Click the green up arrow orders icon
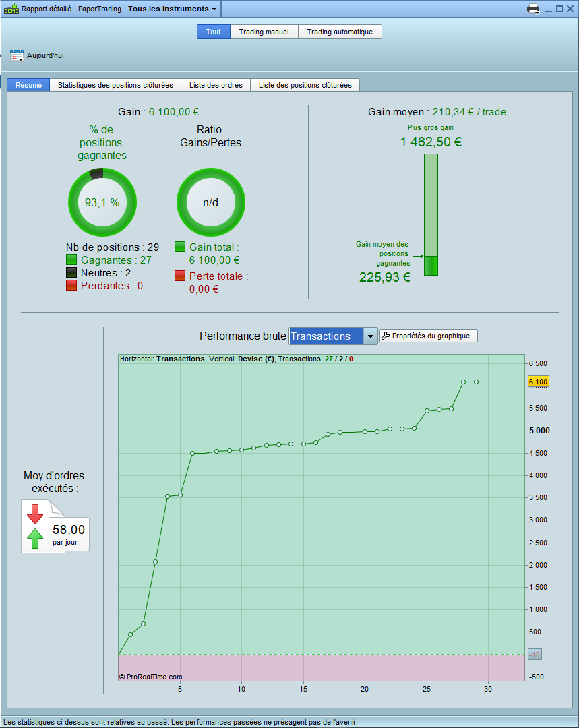579x728 pixels. click(35, 538)
